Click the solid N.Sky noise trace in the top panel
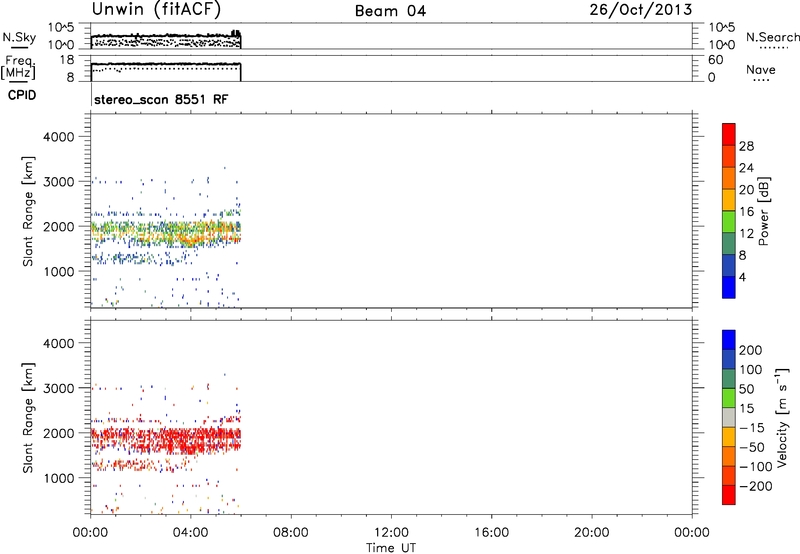Viewport: 800px width, 554px height. pos(166,36)
